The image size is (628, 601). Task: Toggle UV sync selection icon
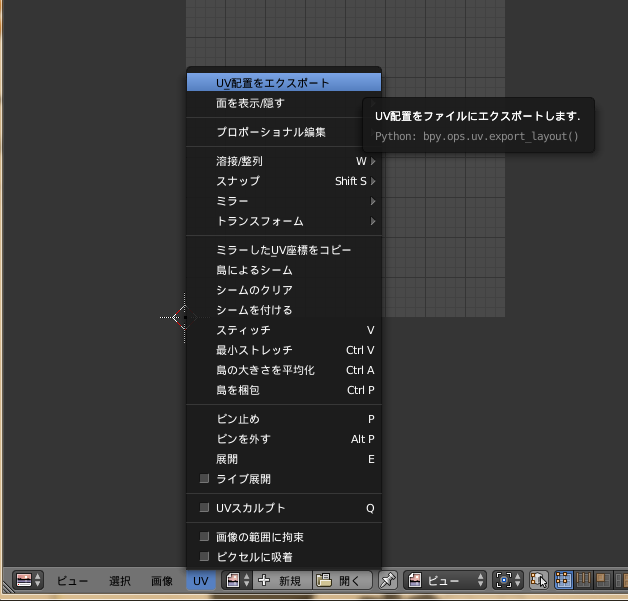(539, 580)
